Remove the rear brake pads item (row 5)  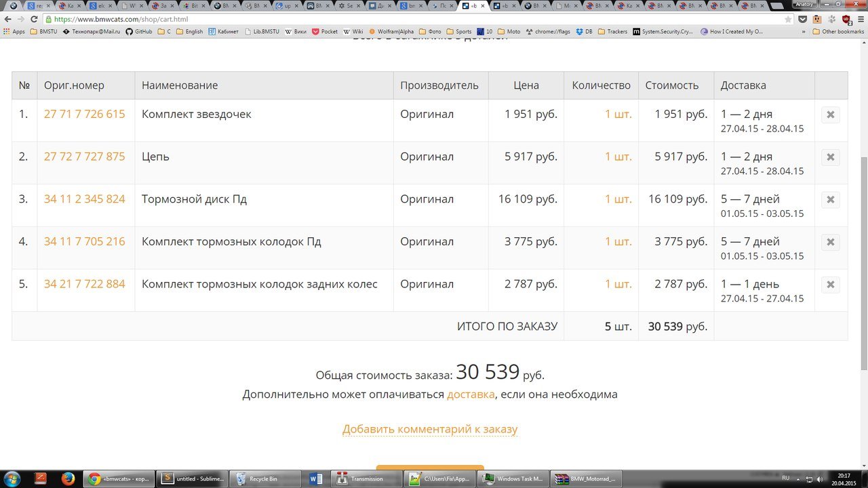830,285
